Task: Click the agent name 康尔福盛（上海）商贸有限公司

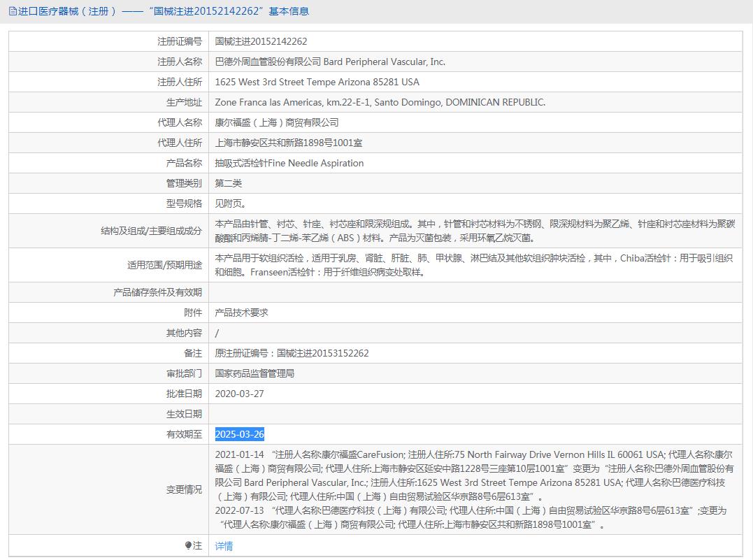Action: [x=277, y=122]
